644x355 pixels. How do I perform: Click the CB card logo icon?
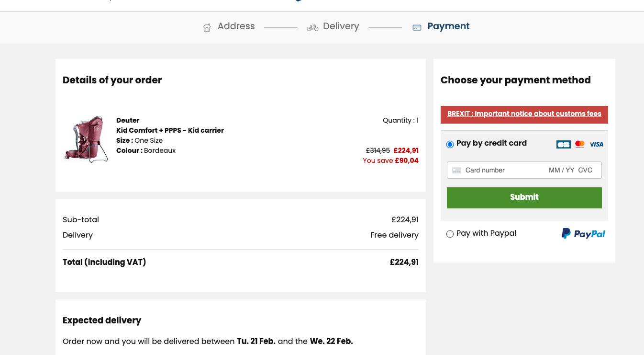(563, 144)
